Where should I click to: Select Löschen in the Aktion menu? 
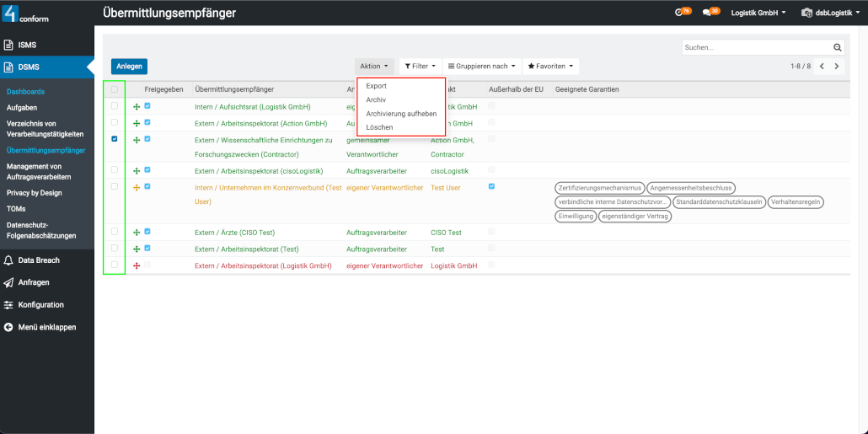tap(379, 127)
